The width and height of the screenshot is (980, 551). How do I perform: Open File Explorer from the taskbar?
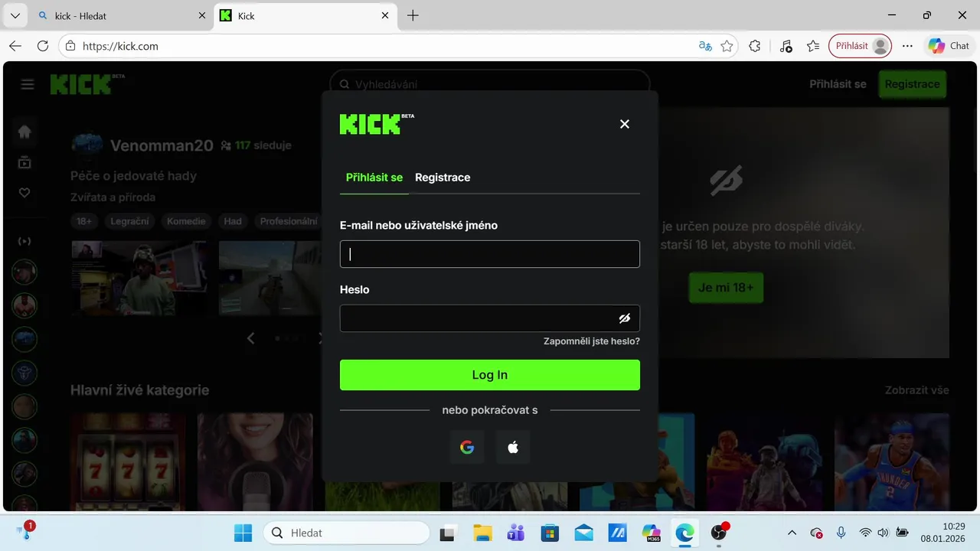click(x=482, y=533)
